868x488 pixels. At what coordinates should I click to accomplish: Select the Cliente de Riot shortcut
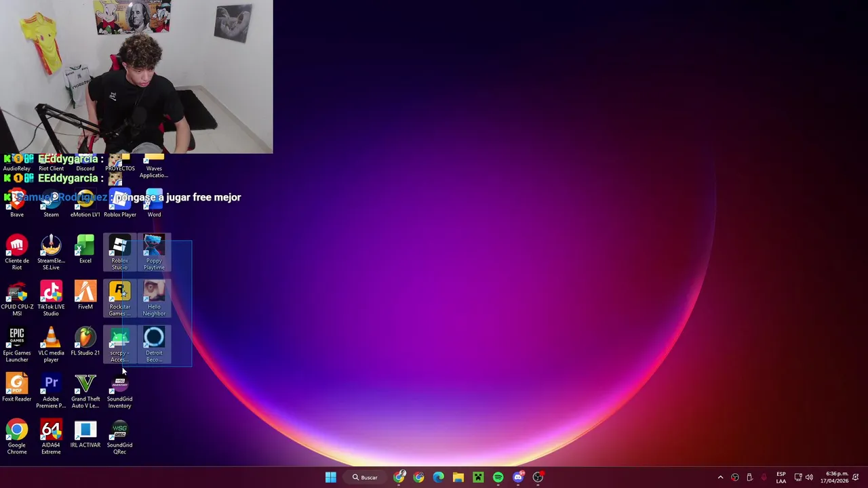tap(17, 252)
